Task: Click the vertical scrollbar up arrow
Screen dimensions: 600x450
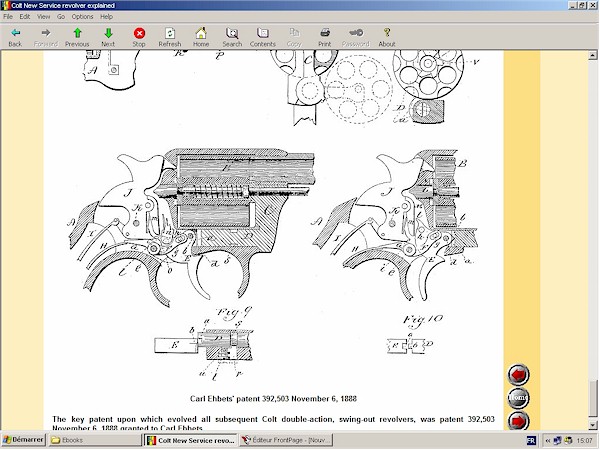Action: [x=592, y=56]
